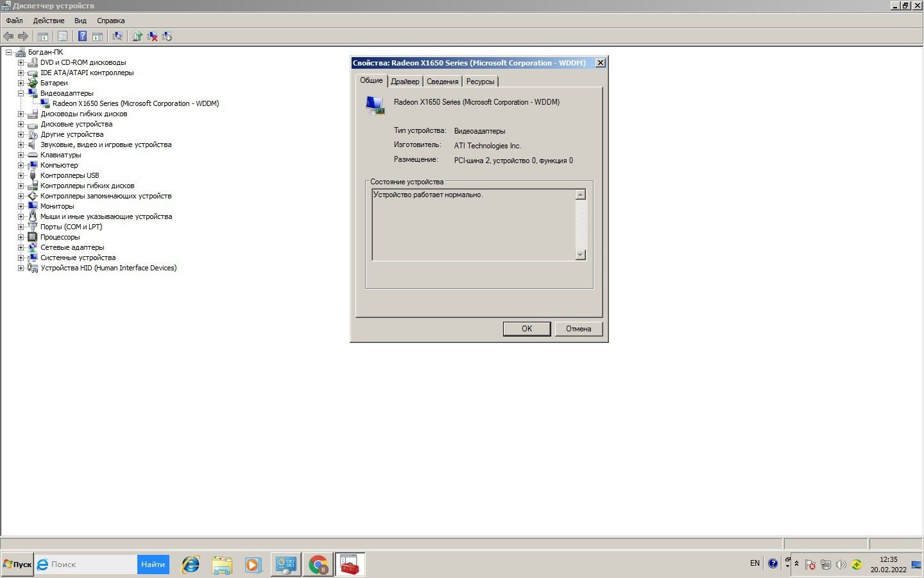The width and height of the screenshot is (924, 578).
Task: Click the Батареи battery icon in tree
Action: 33,83
